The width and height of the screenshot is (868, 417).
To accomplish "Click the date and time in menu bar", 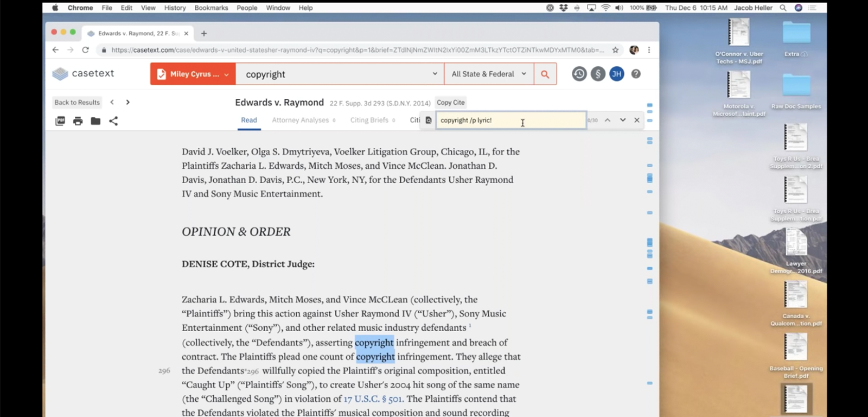I will (696, 8).
